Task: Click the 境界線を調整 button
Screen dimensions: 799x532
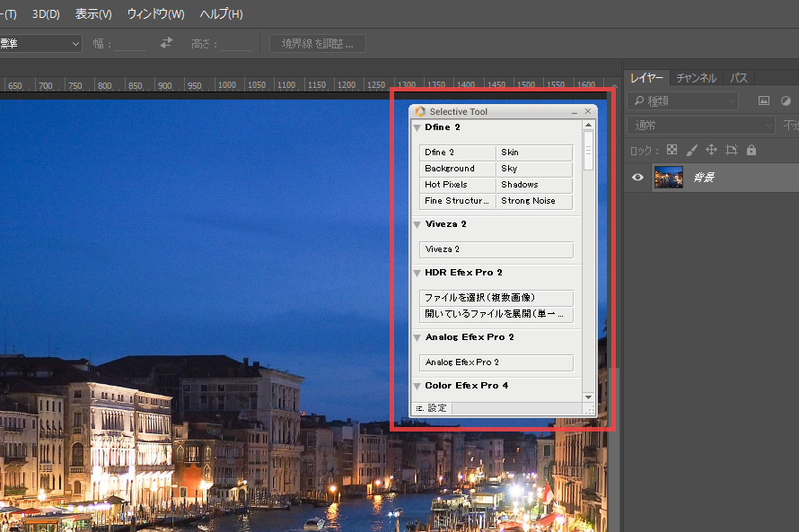Action: (318, 44)
